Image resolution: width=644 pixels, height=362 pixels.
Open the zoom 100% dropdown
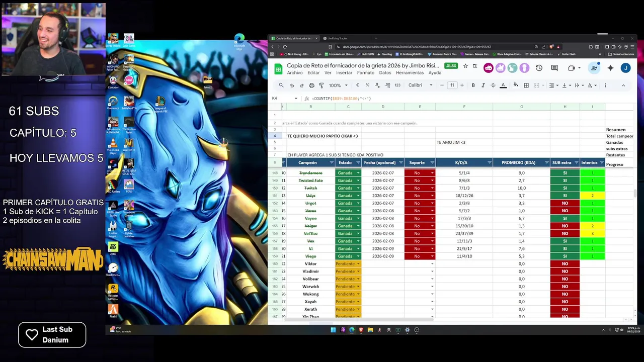tap(338, 85)
